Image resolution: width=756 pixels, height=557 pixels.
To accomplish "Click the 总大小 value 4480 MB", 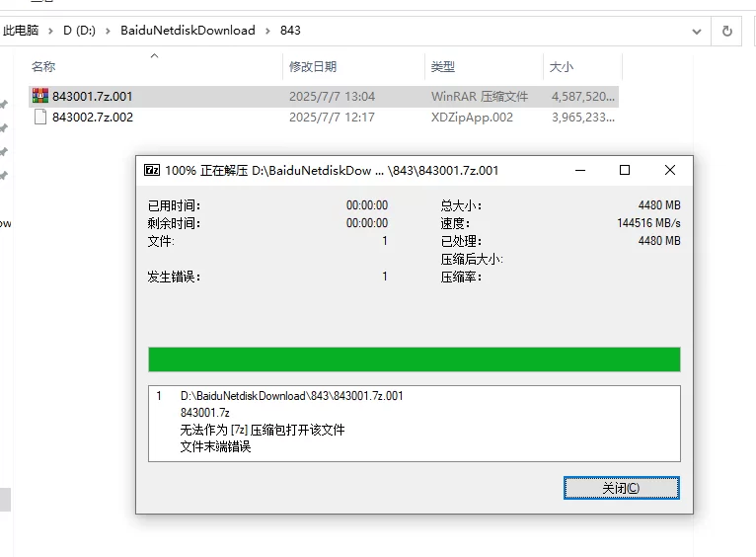I will click(x=659, y=205).
